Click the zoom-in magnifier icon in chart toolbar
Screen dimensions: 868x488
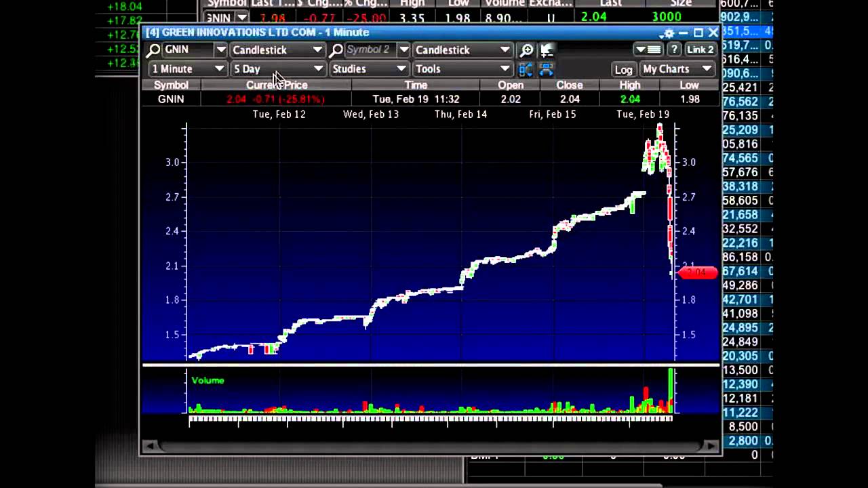[x=526, y=49]
